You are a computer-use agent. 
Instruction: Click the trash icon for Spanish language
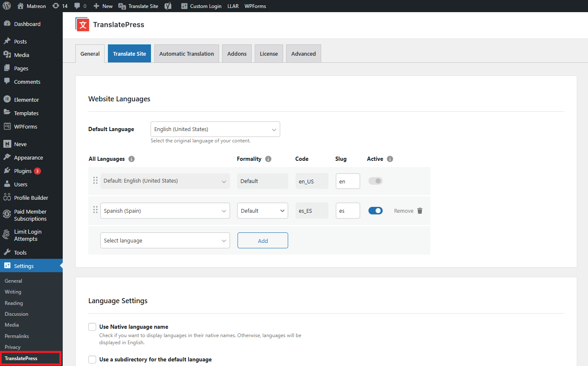pos(420,211)
